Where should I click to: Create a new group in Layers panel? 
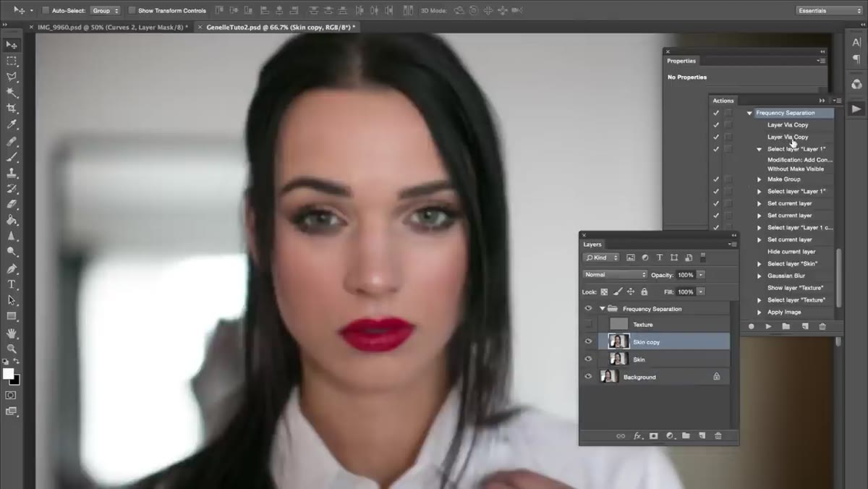pos(686,435)
